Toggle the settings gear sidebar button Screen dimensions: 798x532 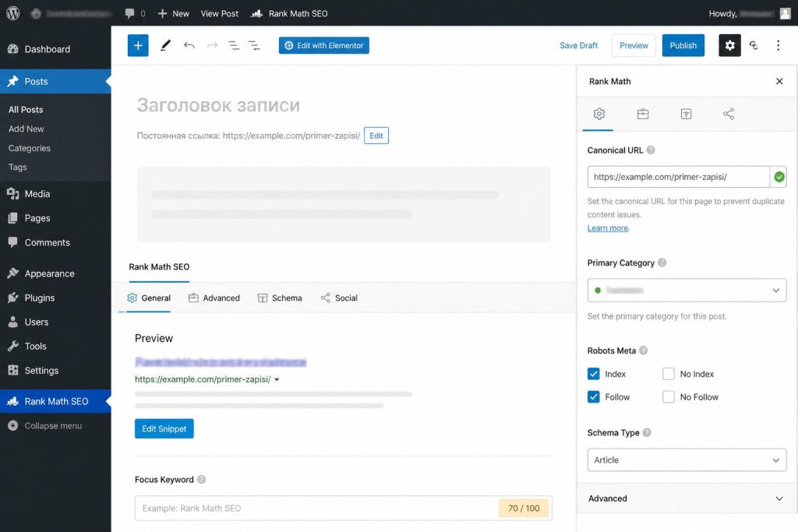(729, 45)
